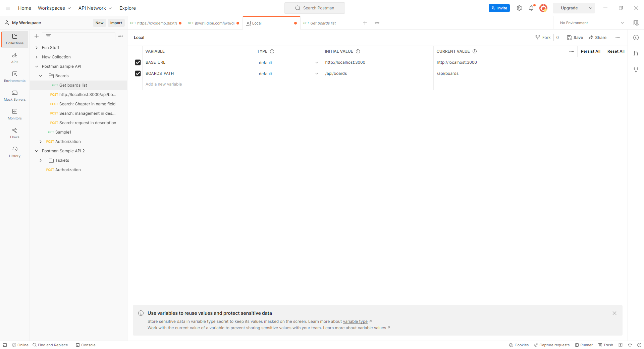The height and width of the screenshot is (349, 644).
Task: Open the Workspaces dropdown menu
Action: [54, 8]
